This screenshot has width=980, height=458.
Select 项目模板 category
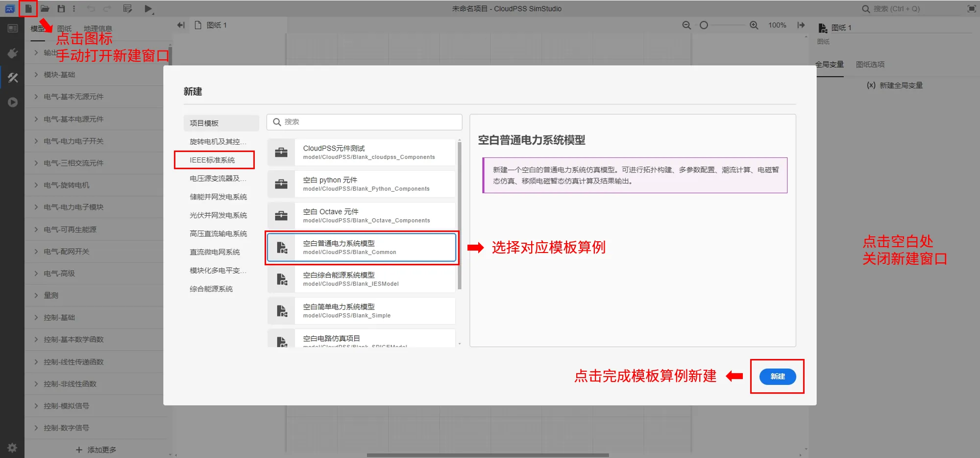[x=221, y=123]
